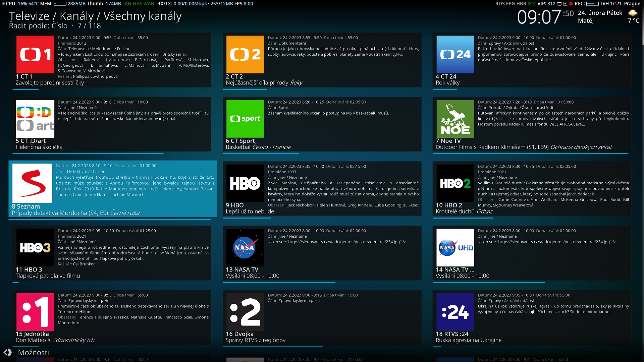Click the weather icon near temperature
644x362 pixels.
click(633, 13)
